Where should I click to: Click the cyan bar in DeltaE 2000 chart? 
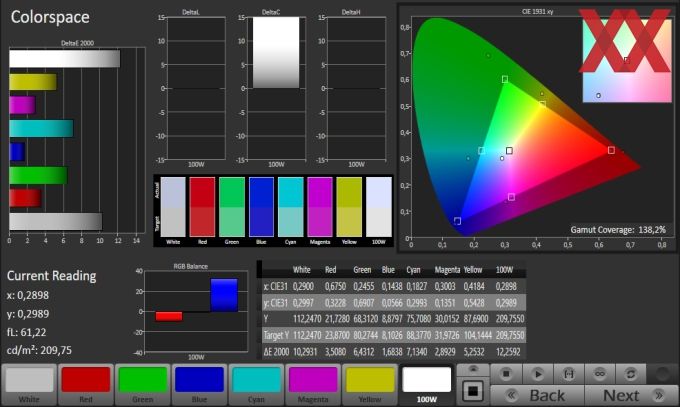(x=42, y=128)
